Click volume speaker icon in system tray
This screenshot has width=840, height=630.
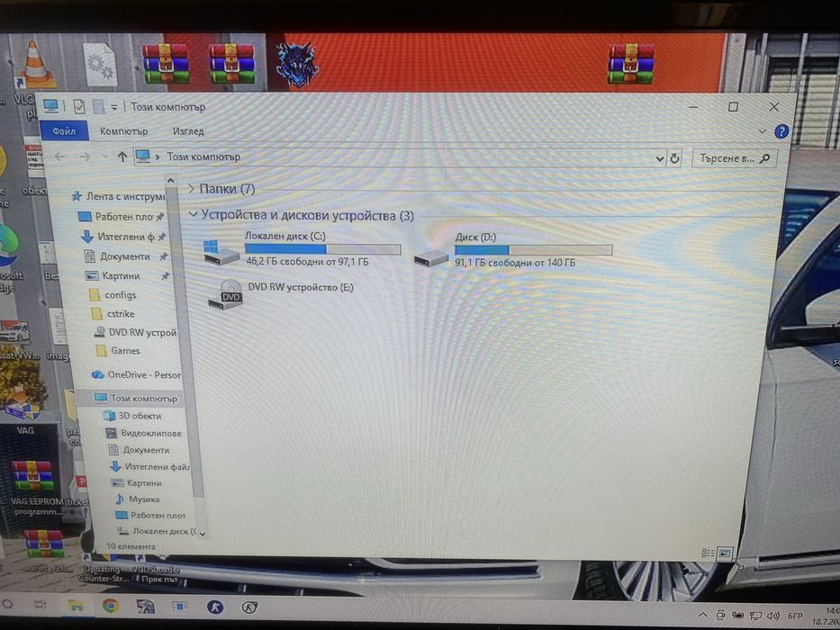coord(772,616)
